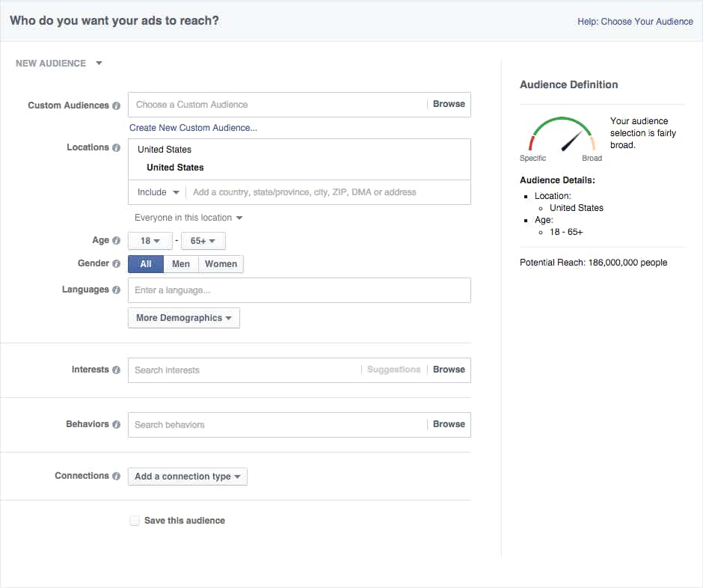The width and height of the screenshot is (703, 588).
Task: Click the Search interests input field
Action: [x=243, y=370]
